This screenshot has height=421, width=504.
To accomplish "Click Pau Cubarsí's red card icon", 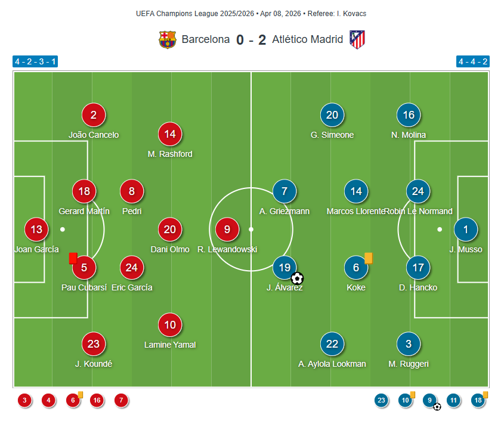I will (73, 258).
